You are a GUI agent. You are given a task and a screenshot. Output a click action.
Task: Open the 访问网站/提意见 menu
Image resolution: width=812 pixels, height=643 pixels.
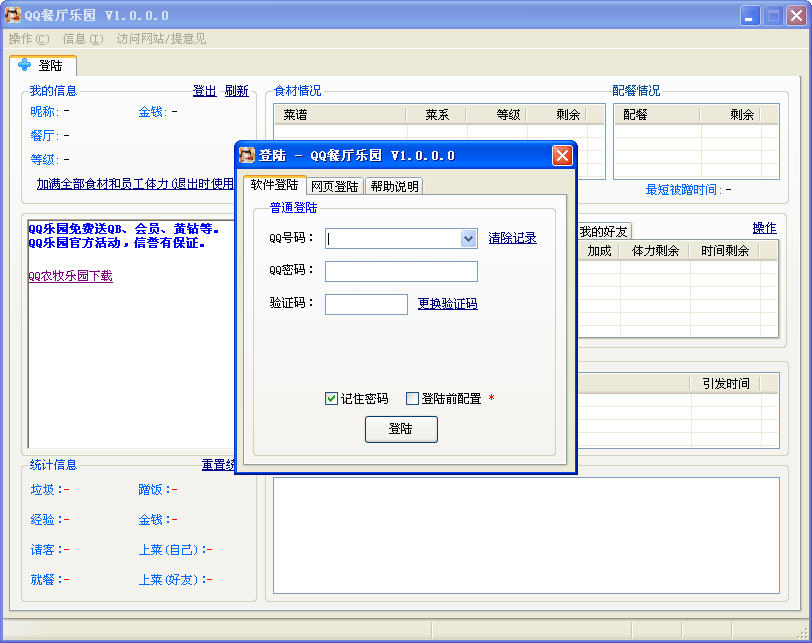[161, 39]
